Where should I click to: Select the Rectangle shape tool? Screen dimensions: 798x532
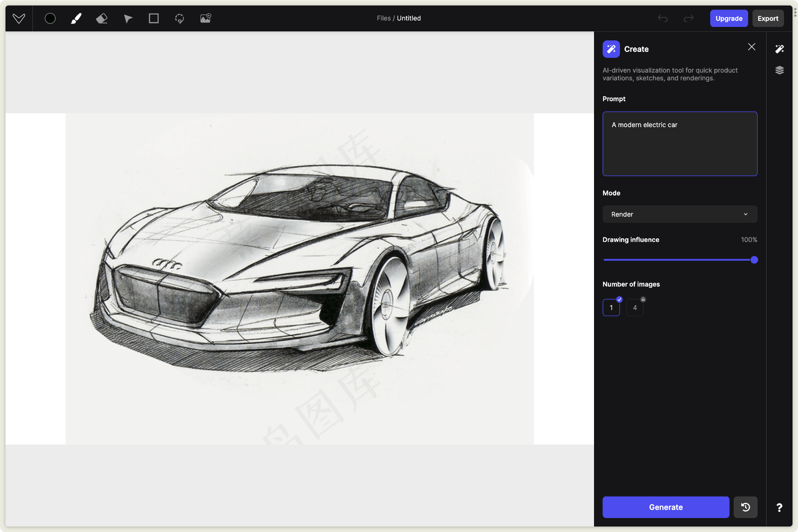154,18
